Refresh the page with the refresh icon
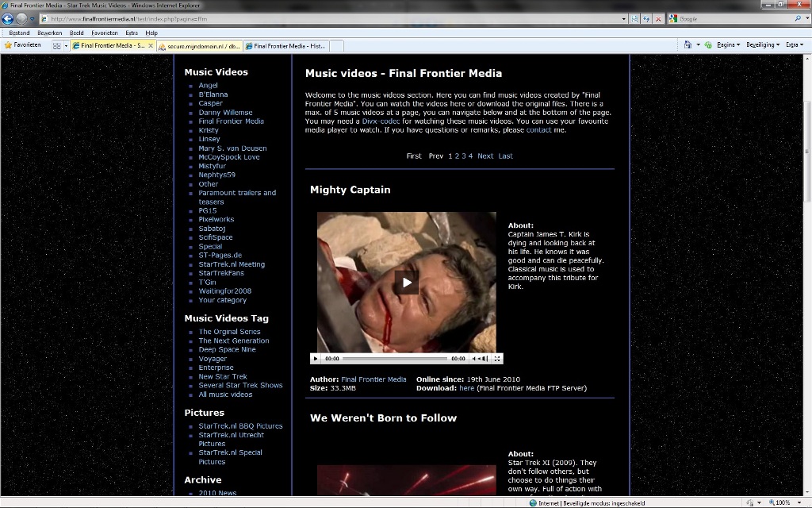812x508 pixels. pos(646,19)
